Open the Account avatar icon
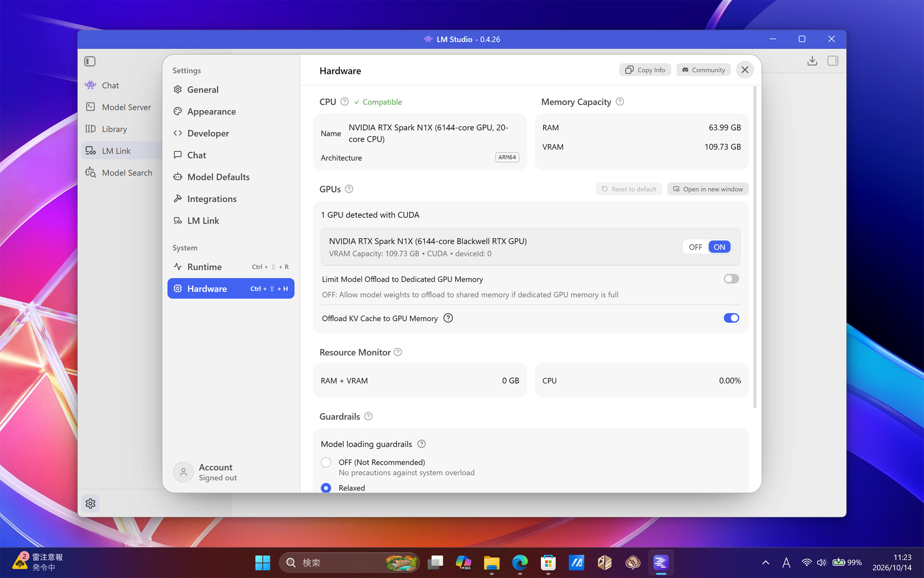 pos(183,472)
